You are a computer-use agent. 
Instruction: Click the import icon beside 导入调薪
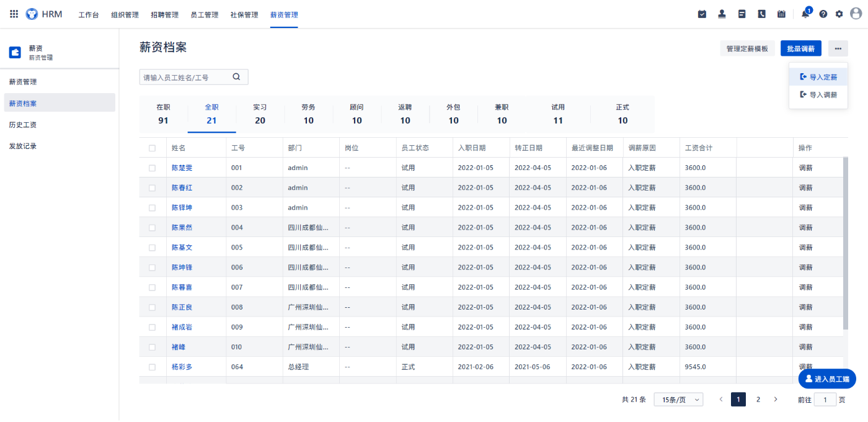804,95
